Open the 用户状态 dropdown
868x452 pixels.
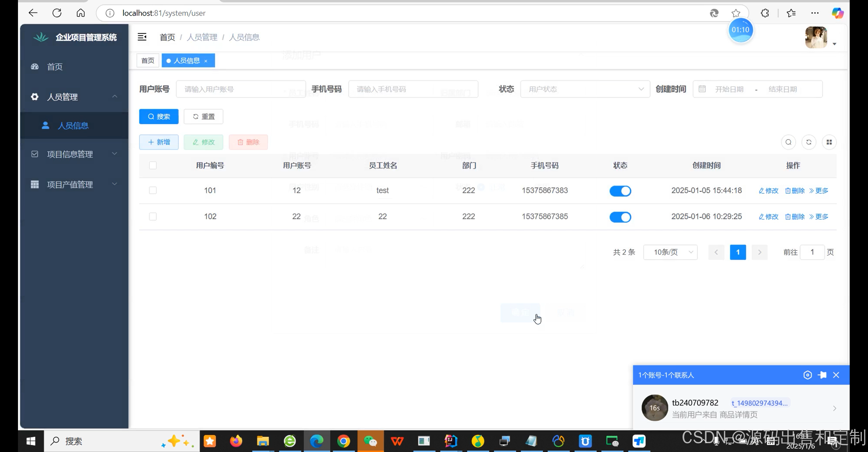pyautogui.click(x=585, y=89)
